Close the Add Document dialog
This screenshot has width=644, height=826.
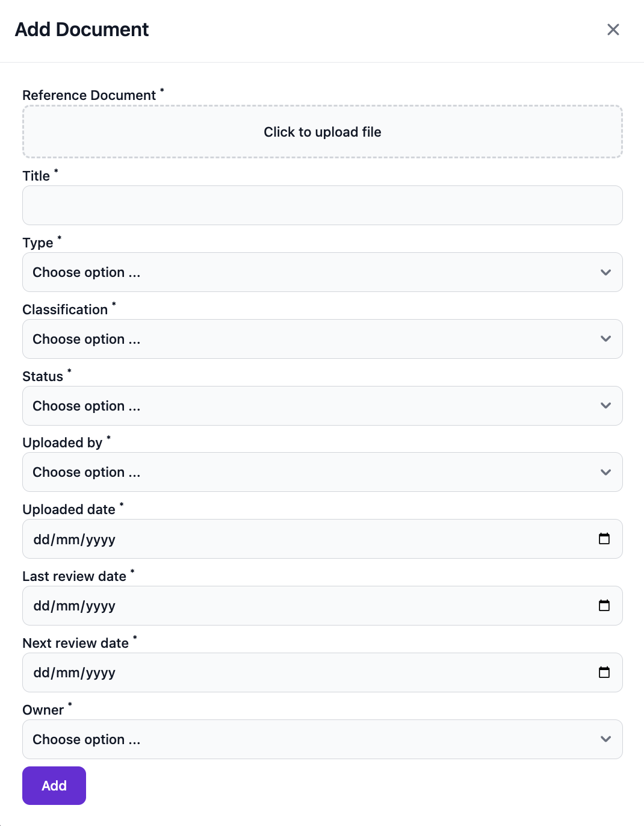tap(613, 29)
